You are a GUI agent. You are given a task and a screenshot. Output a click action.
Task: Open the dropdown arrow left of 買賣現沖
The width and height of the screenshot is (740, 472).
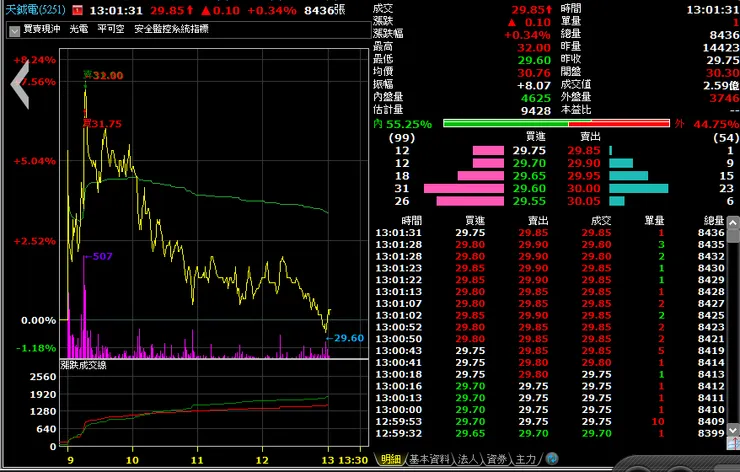tap(15, 31)
